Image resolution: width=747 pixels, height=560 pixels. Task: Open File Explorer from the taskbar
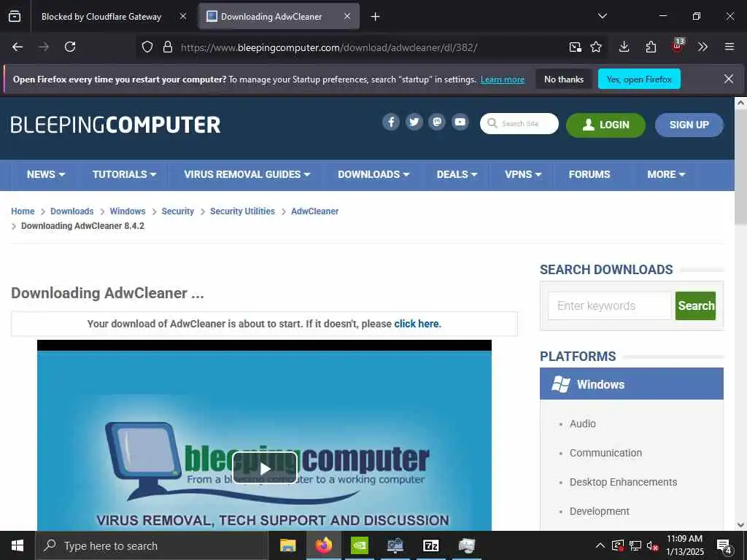287,545
